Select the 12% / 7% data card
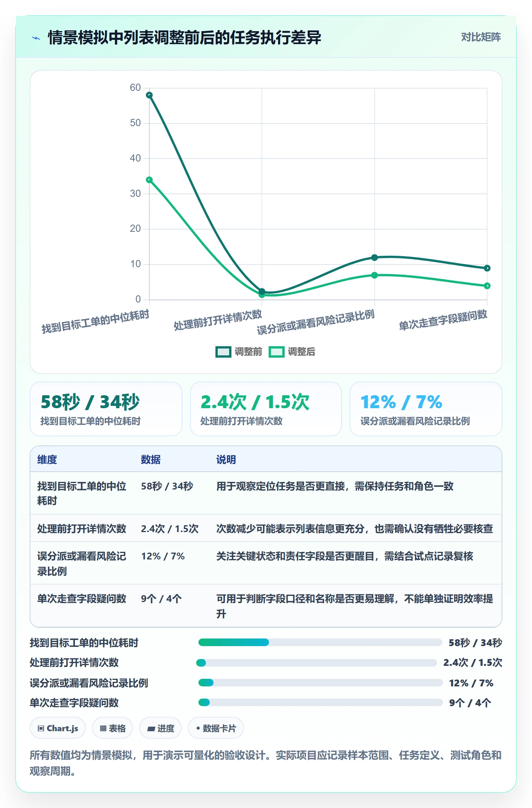532x808 pixels. pyautogui.click(x=426, y=409)
